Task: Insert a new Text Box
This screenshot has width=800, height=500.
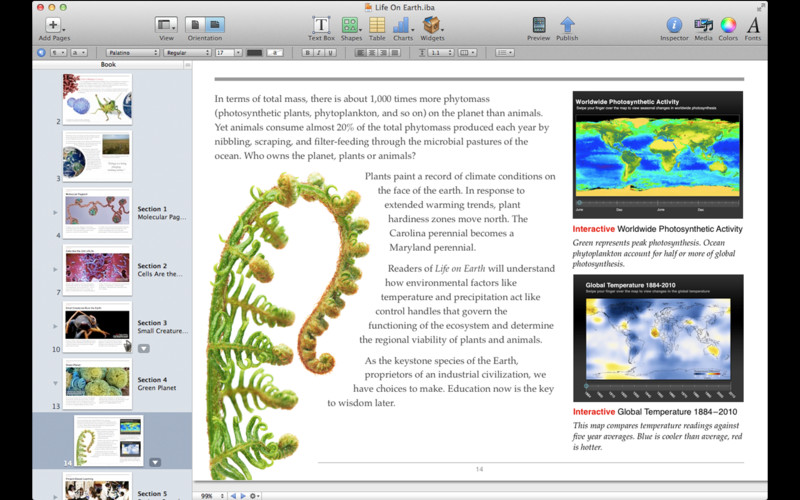Action: point(321,24)
